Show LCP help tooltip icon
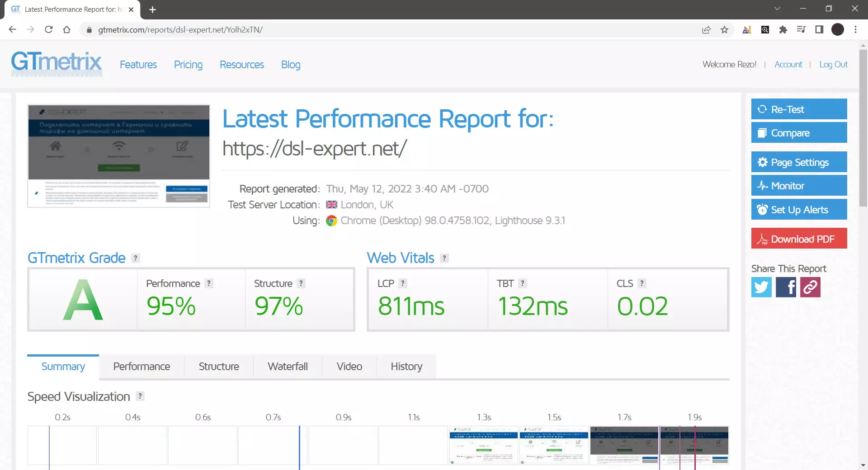 (403, 283)
